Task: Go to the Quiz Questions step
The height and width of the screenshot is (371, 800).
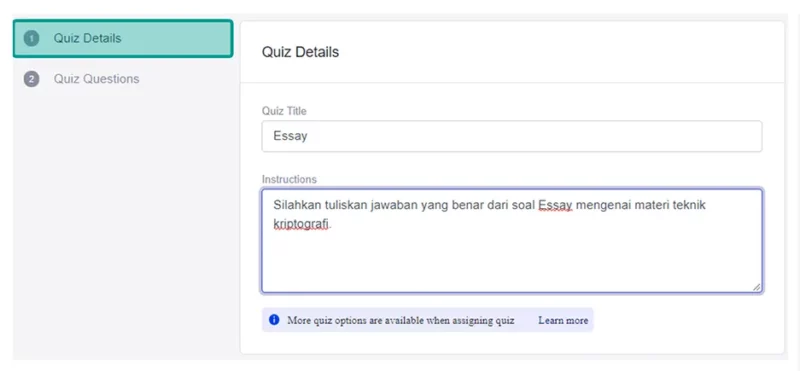Action: pos(96,79)
